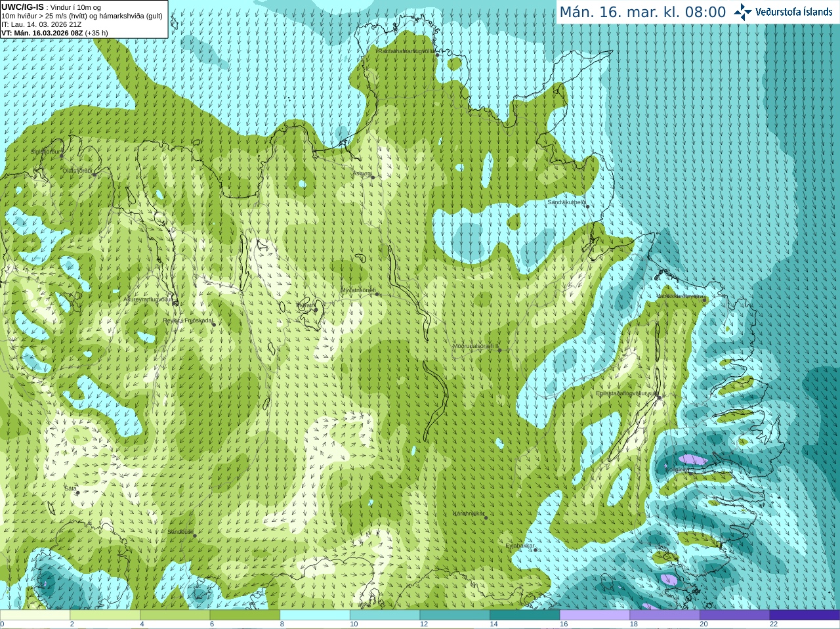Click the Eyjabakkar station dot
This screenshot has height=629, width=840.
(x=535, y=550)
